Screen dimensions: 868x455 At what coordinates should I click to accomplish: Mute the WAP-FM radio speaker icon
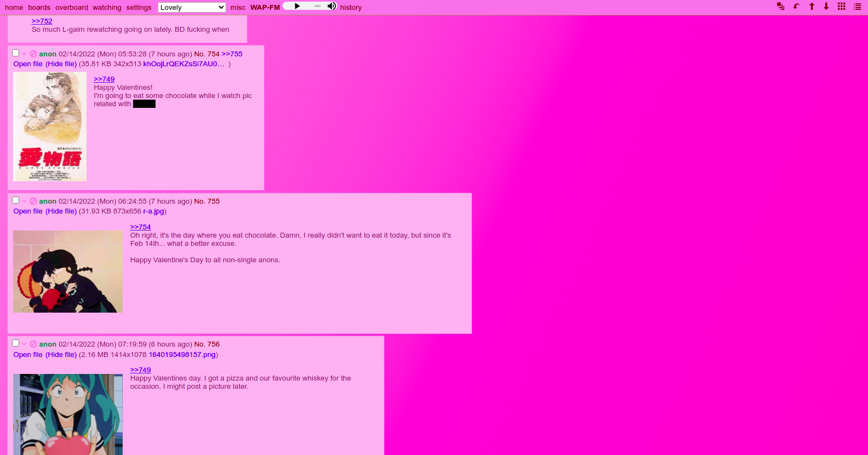click(x=331, y=6)
